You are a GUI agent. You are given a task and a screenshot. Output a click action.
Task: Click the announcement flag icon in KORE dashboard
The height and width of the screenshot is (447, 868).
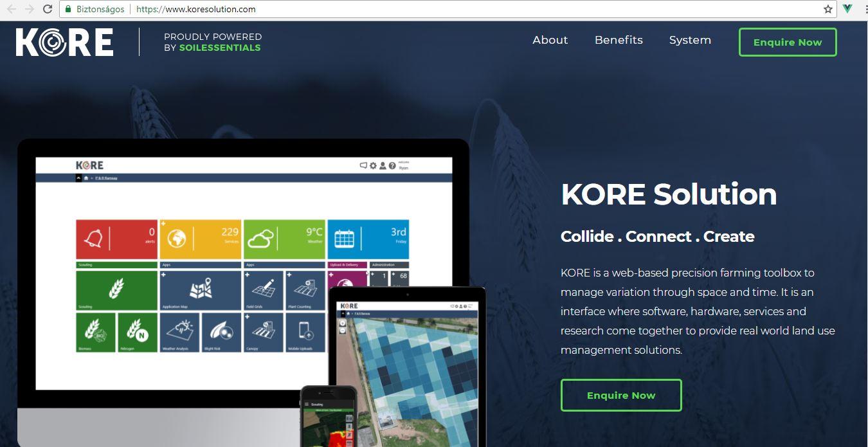click(x=363, y=165)
